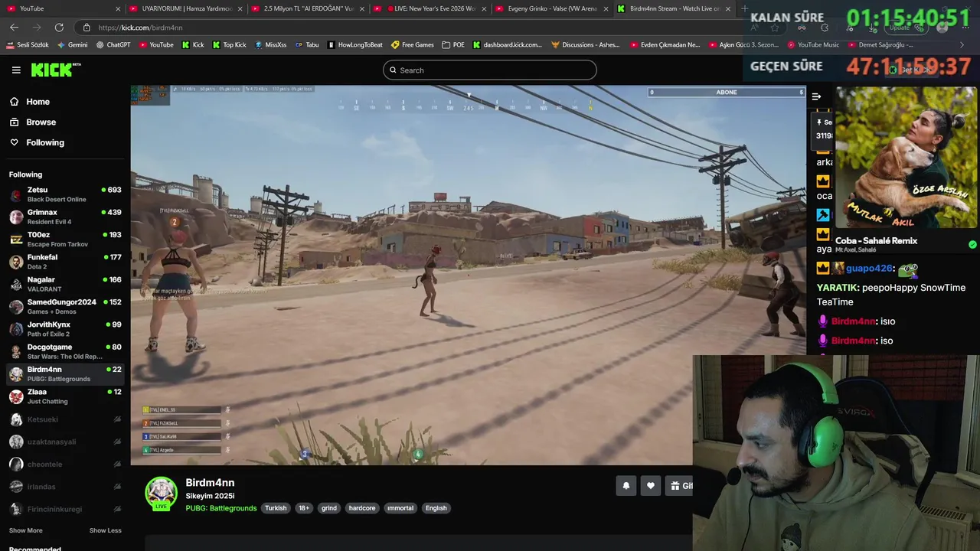Open Zlaaa's Just Chatting channel
Image resolution: width=980 pixels, height=551 pixels.
(x=65, y=396)
